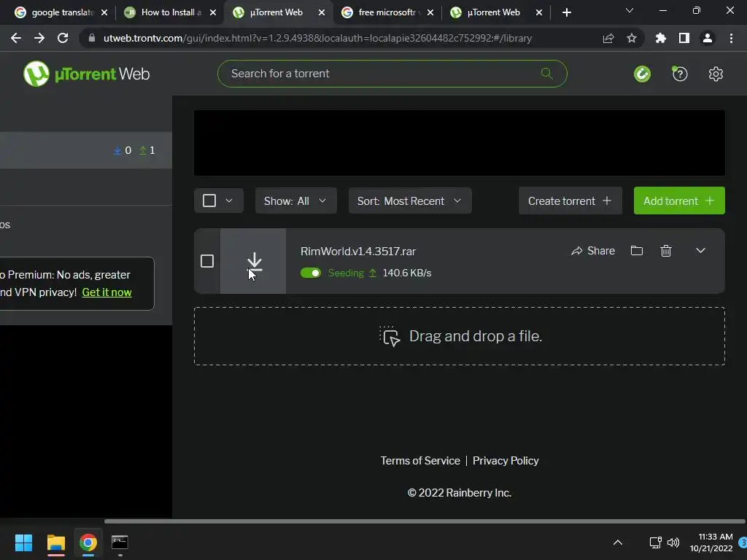This screenshot has height=560, width=747.
Task: Open the Chrome extensions puzzle icon
Action: click(660, 38)
